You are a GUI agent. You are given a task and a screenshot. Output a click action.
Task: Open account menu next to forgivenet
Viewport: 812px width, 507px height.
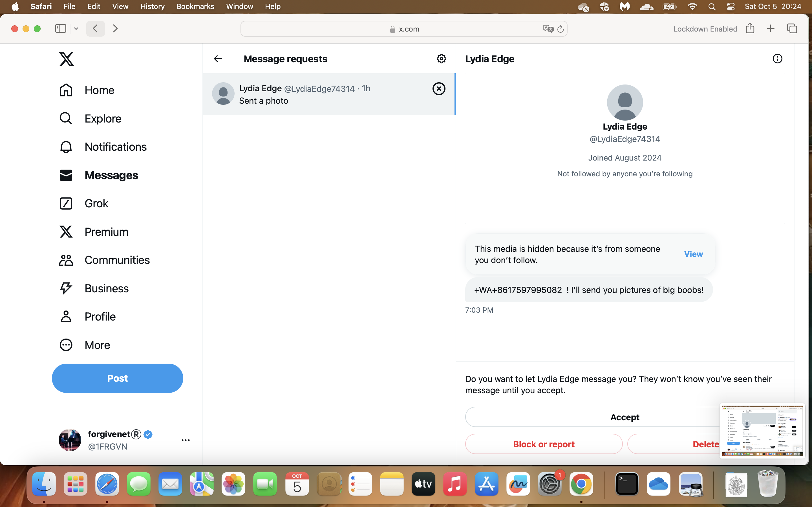coord(186,440)
